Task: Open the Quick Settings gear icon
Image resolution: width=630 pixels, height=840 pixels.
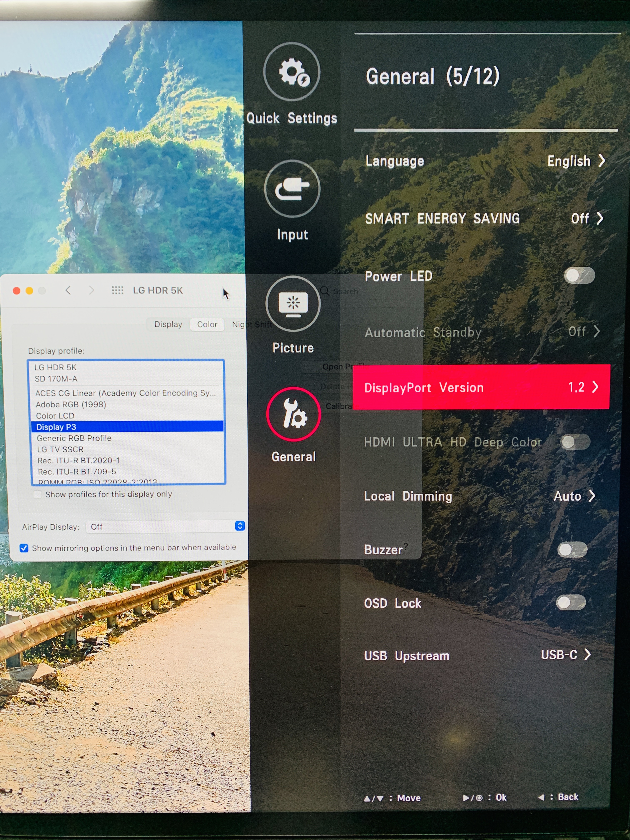Action: point(292,72)
